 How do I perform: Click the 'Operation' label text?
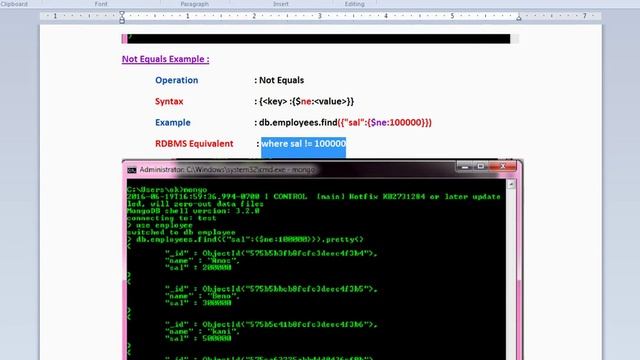[x=176, y=80]
